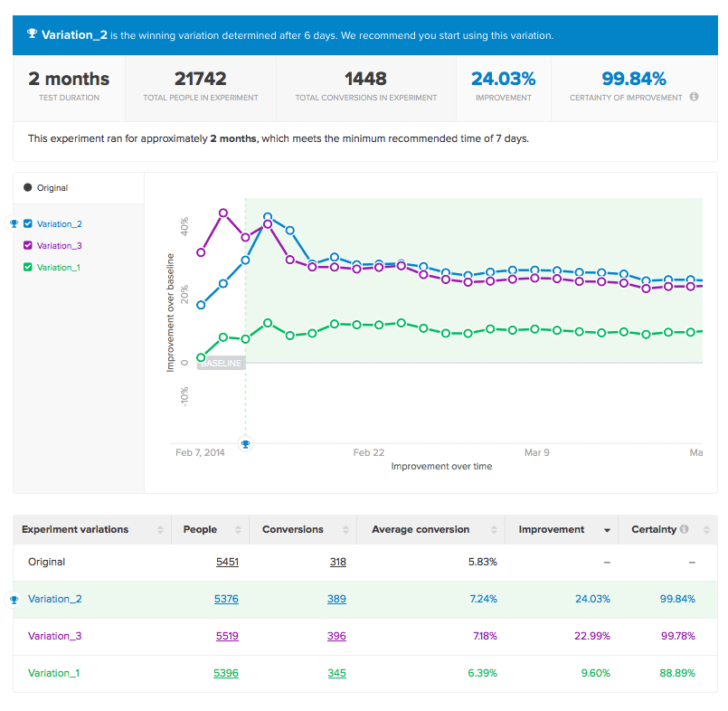Click the trophy icon in the blue banner
The height and width of the screenshot is (711, 728).
pos(32,35)
